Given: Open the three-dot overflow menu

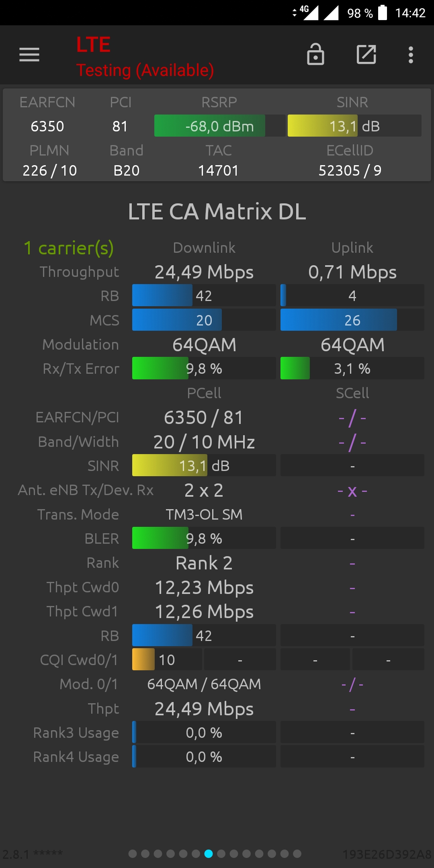Looking at the screenshot, I should (411, 55).
